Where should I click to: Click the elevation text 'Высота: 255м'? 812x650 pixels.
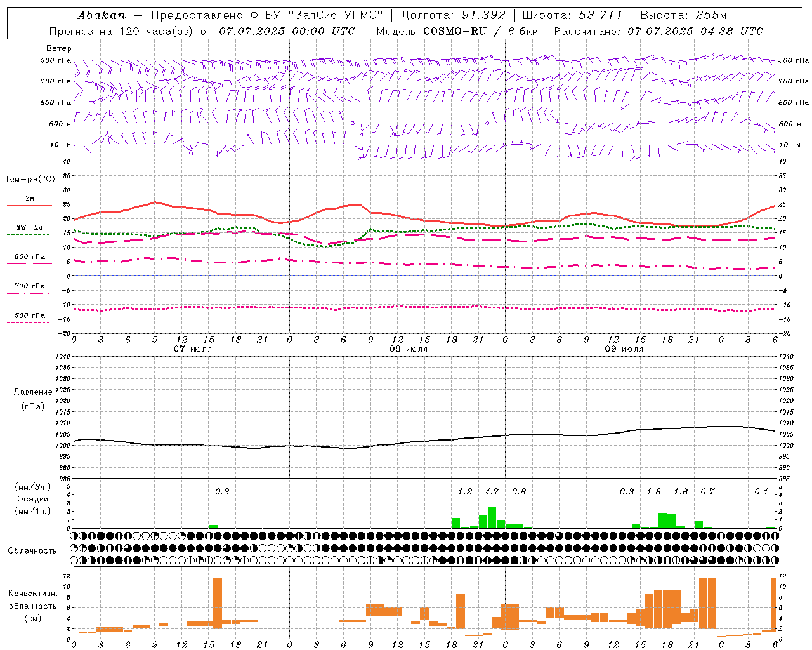683,15
